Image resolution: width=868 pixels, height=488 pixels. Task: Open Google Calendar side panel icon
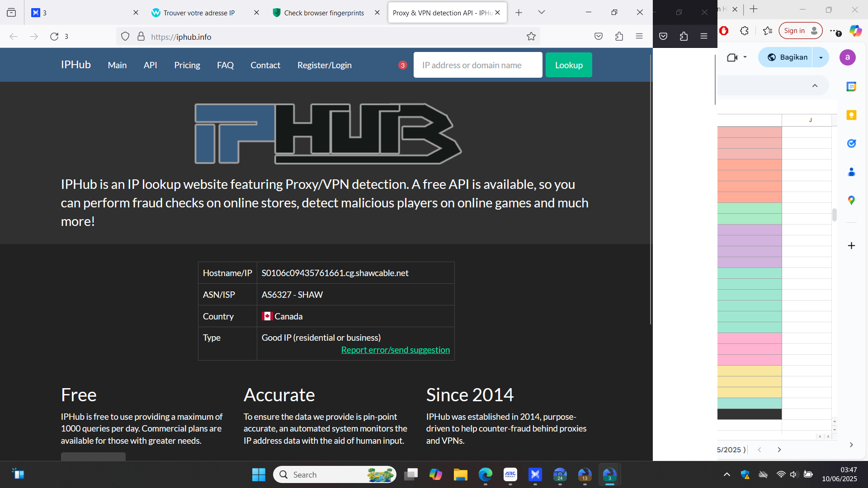coord(851,86)
